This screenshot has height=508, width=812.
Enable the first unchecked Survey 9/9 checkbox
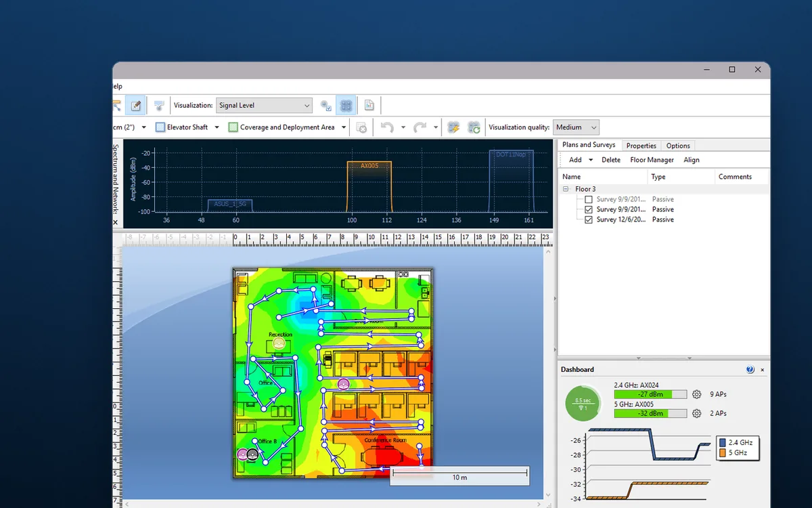[x=589, y=200]
